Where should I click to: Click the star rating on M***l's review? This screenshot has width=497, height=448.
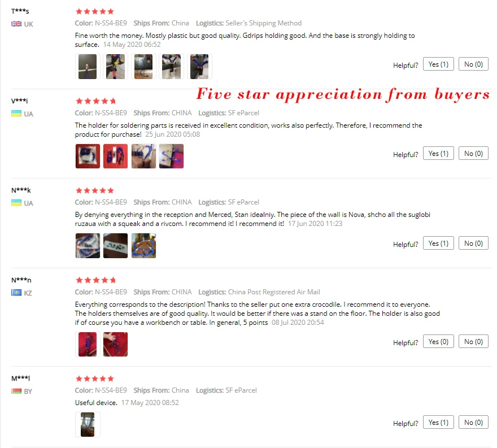click(x=95, y=379)
